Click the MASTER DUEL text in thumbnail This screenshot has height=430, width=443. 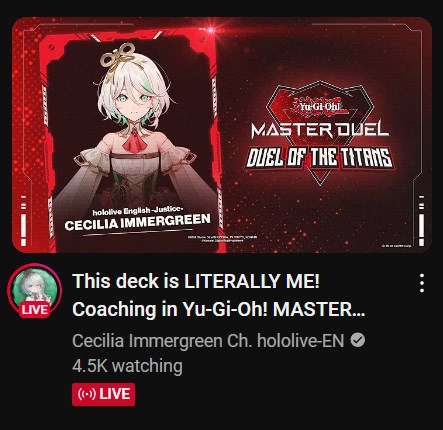320,130
